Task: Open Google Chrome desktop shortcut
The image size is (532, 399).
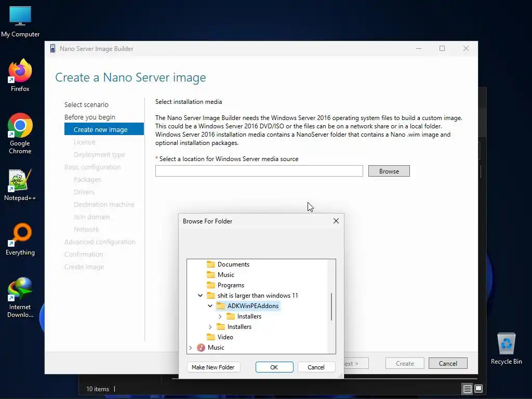Action: [20, 134]
